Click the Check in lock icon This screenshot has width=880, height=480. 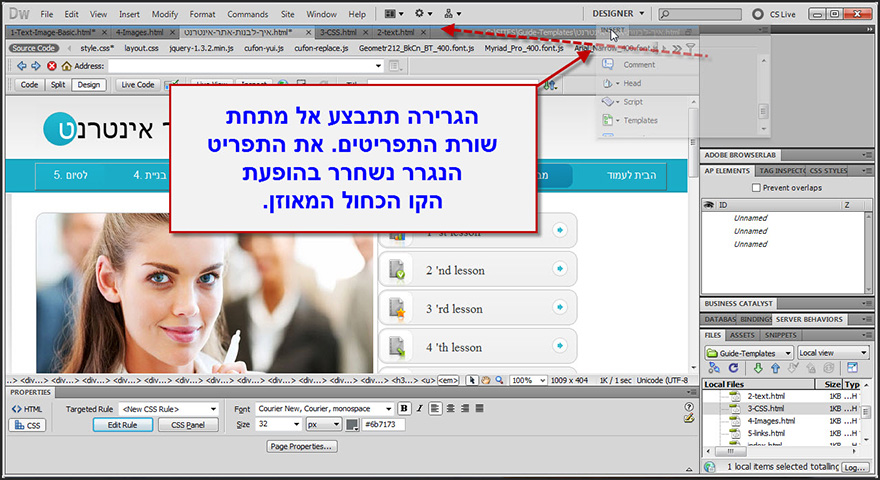(x=810, y=368)
